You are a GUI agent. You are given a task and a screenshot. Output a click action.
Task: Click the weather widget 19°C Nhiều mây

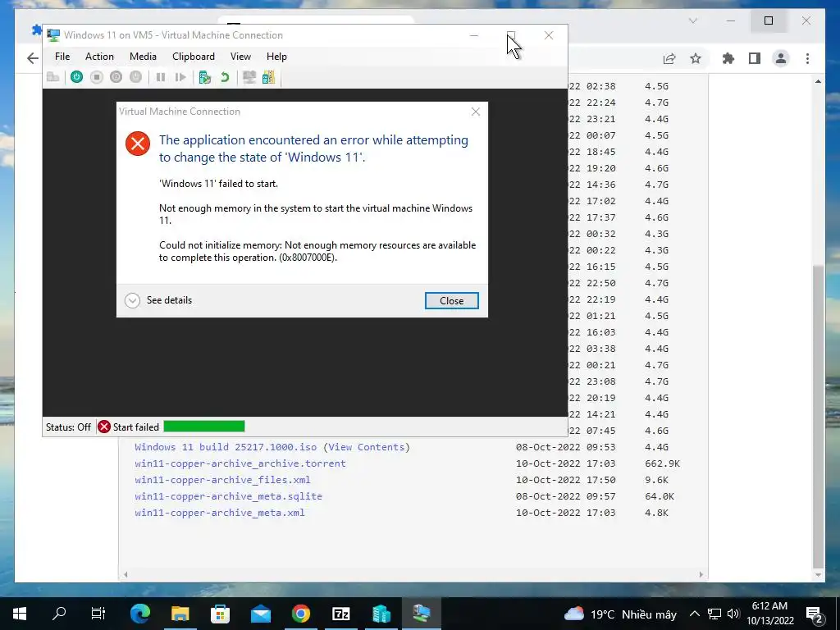[620, 614]
